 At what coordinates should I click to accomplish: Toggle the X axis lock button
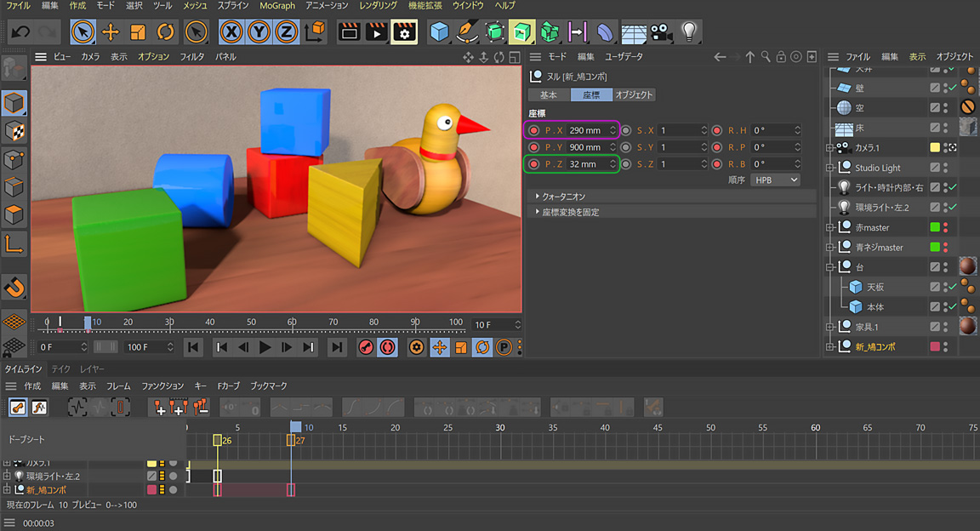(232, 32)
